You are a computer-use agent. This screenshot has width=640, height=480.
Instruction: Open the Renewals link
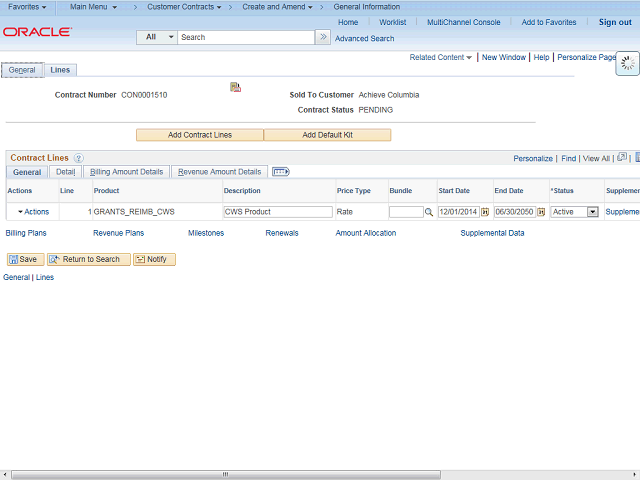coord(282,233)
